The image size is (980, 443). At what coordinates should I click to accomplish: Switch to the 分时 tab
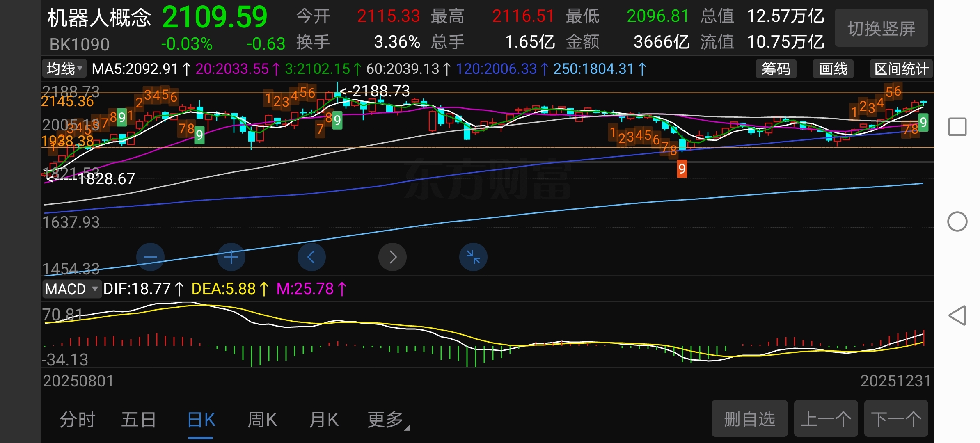(x=78, y=420)
